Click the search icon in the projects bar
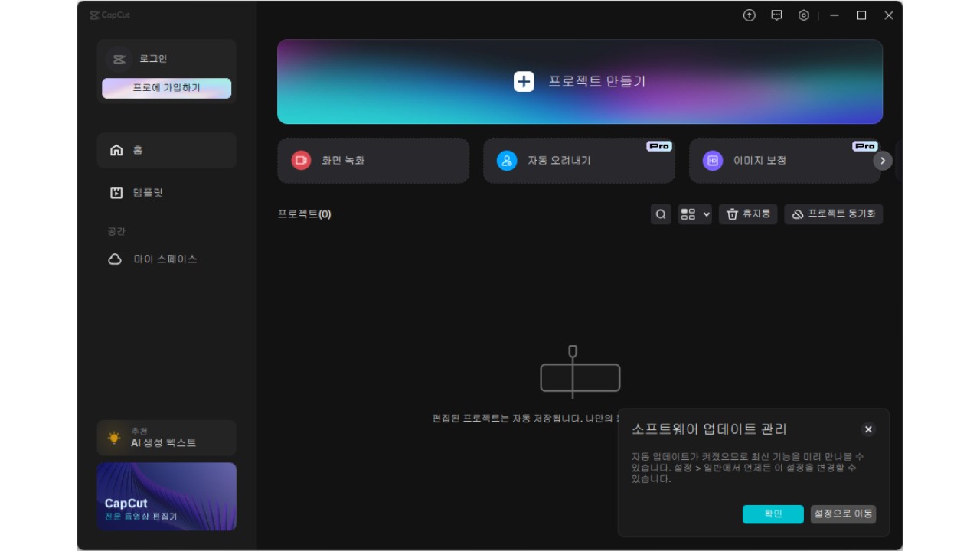 click(660, 214)
